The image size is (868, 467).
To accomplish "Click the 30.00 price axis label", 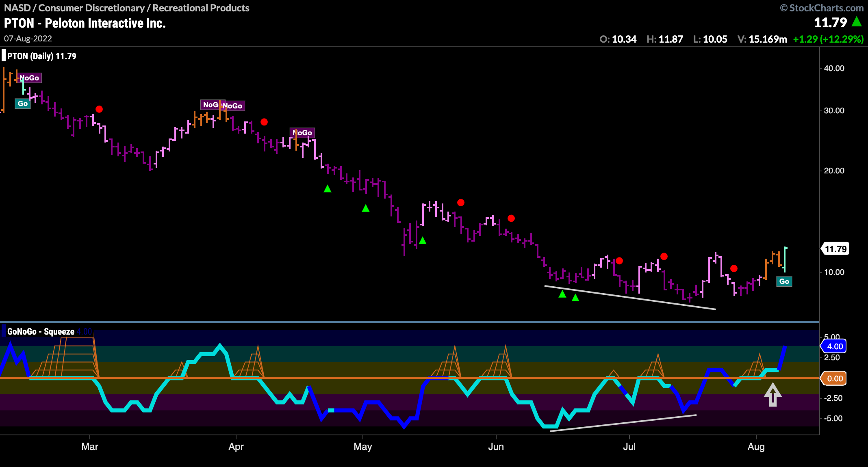I will pos(834,110).
